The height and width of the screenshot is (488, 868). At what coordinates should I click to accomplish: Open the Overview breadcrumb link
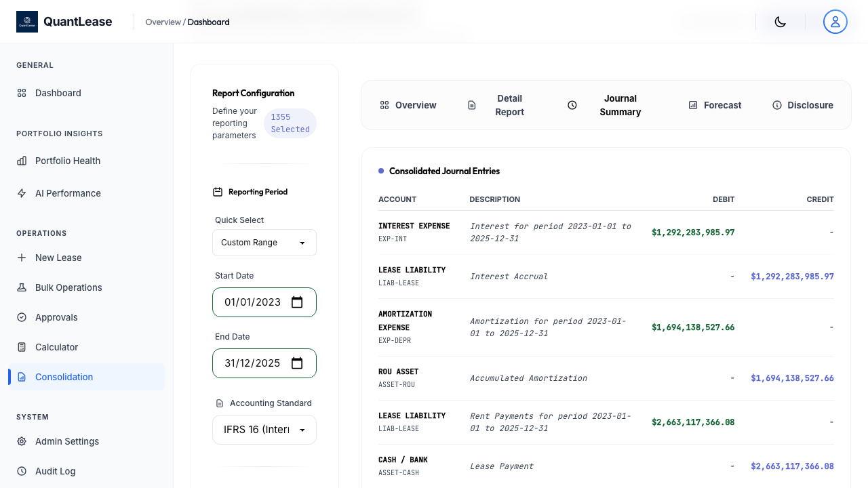(x=161, y=22)
